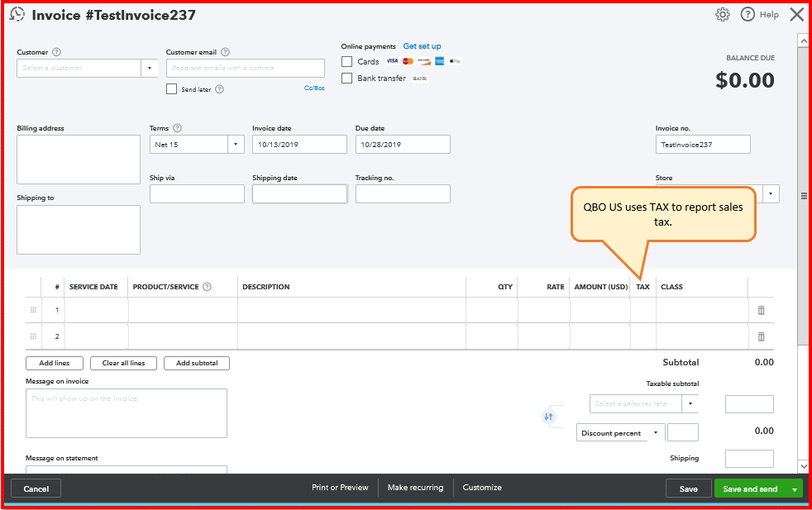Image resolution: width=812 pixels, height=510 pixels.
Task: Delete line 1 with trash icon
Action: click(x=761, y=310)
